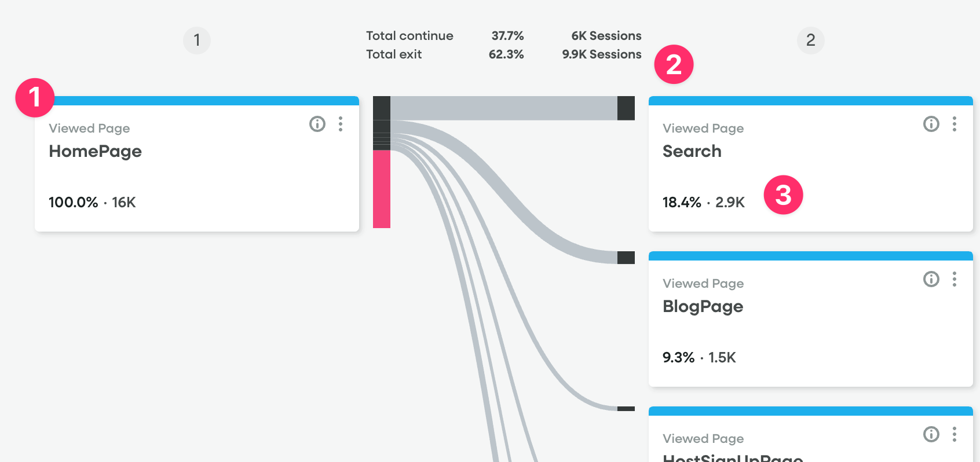Open the three-dot menu on BlogPage card
Image resolution: width=980 pixels, height=462 pixels.
coord(955,279)
